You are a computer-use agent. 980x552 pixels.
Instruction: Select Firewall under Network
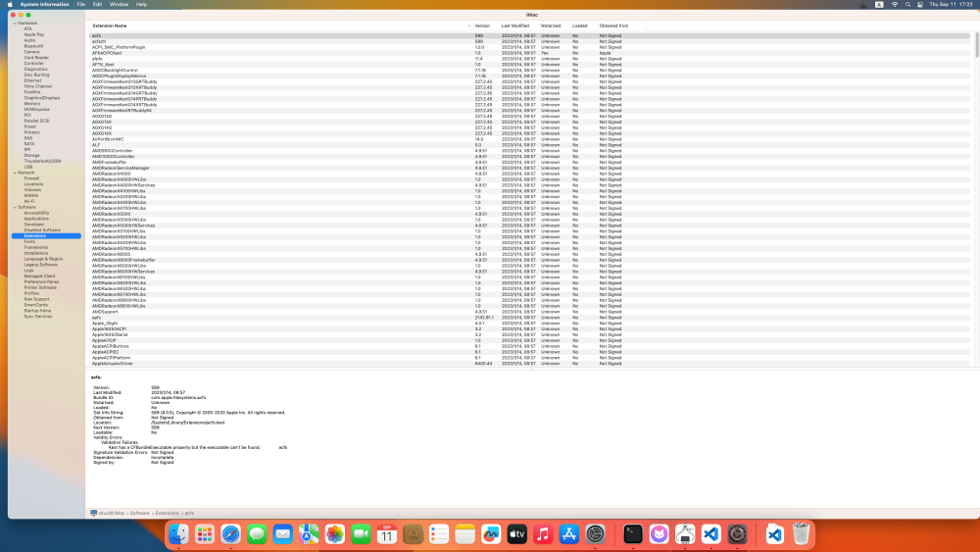pos(31,178)
